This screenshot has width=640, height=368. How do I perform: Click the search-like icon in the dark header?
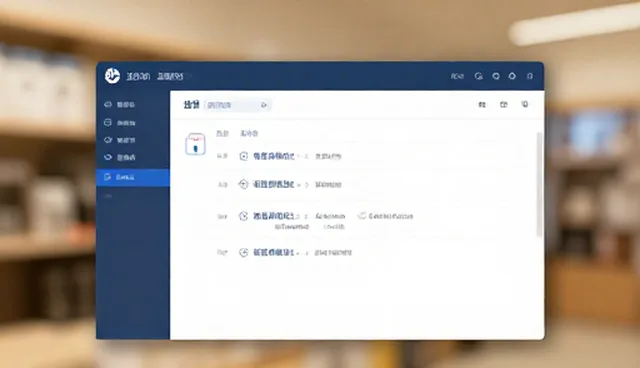(479, 76)
